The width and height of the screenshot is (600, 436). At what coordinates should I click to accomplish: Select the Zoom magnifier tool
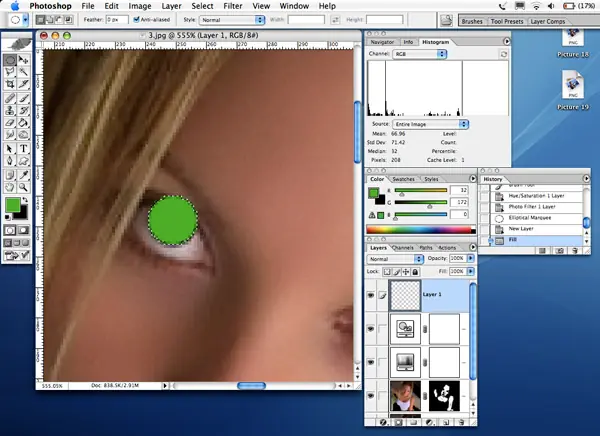tap(23, 187)
